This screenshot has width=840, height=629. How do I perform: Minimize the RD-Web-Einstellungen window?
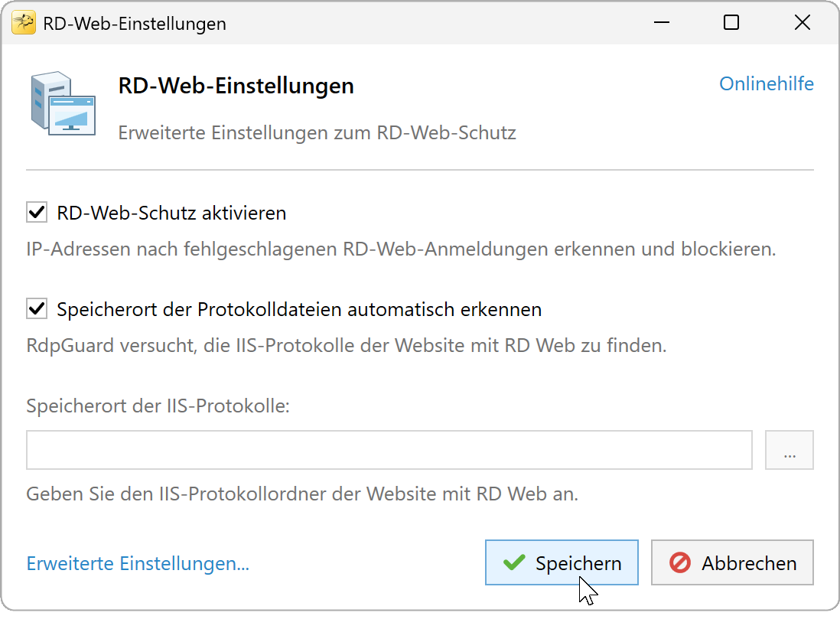tap(662, 22)
